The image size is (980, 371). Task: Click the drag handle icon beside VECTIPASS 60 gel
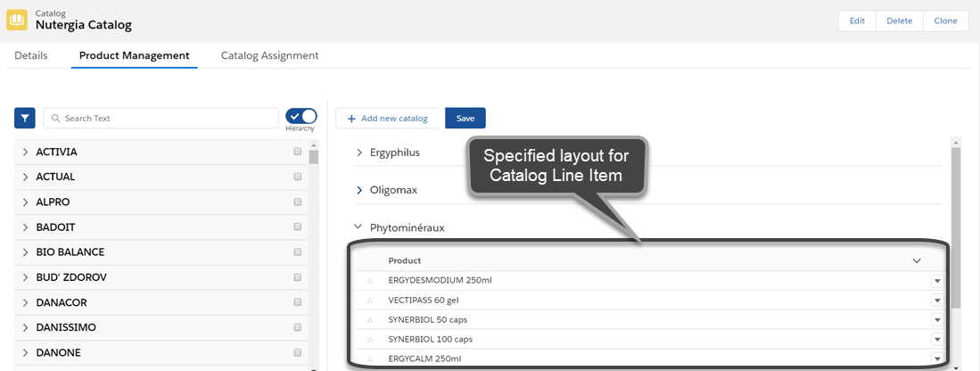point(370,301)
